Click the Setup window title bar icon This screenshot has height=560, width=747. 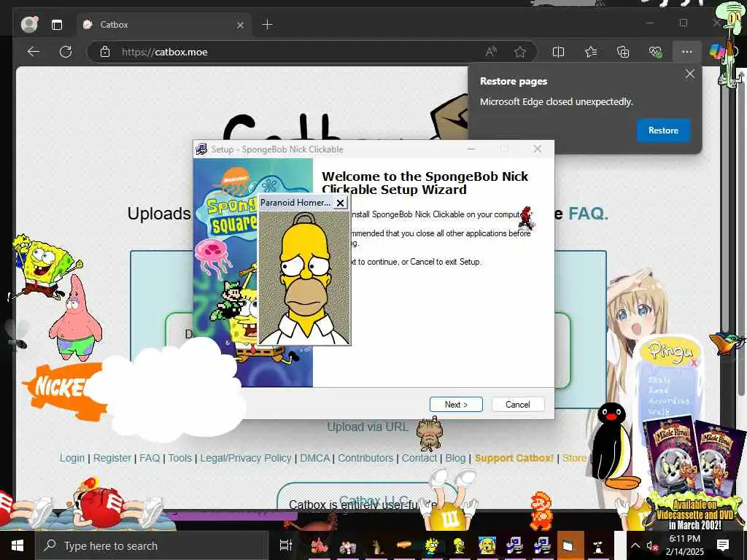(x=201, y=149)
